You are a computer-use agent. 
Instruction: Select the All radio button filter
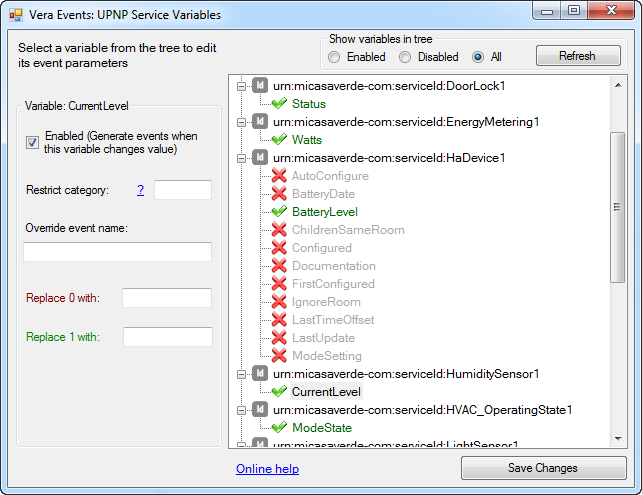[x=478, y=57]
